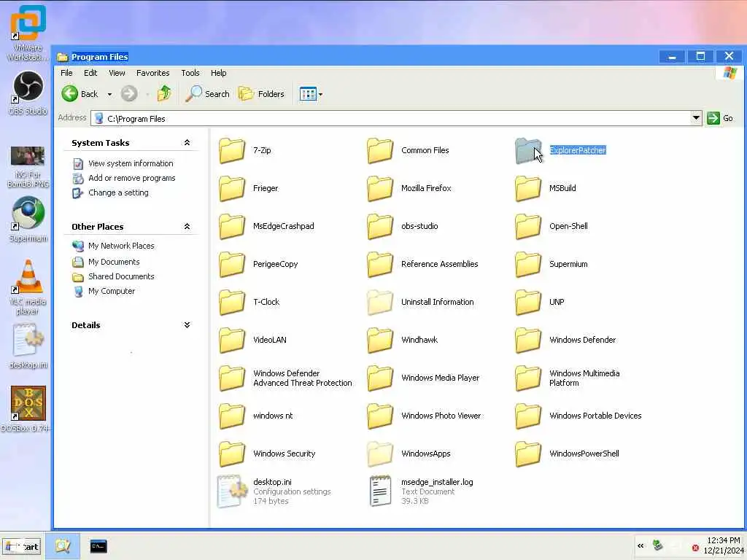
Task: Select the Supermium folder icon in Program Files
Action: pyautogui.click(x=528, y=264)
